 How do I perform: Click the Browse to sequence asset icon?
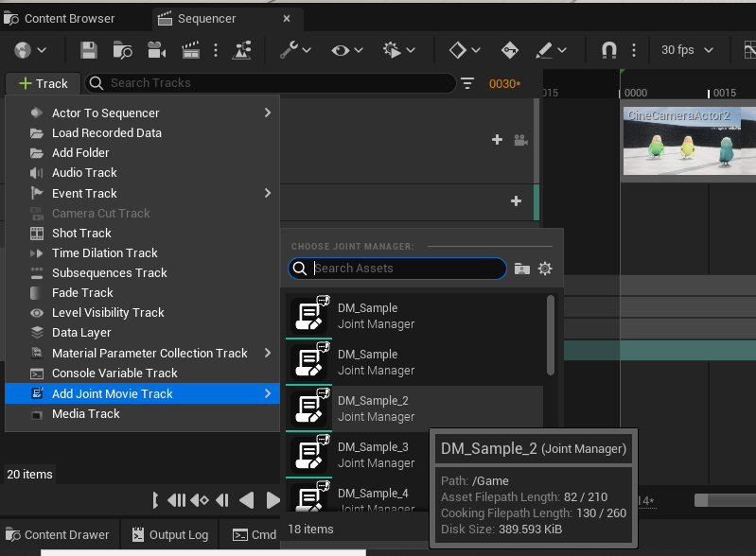click(x=122, y=50)
